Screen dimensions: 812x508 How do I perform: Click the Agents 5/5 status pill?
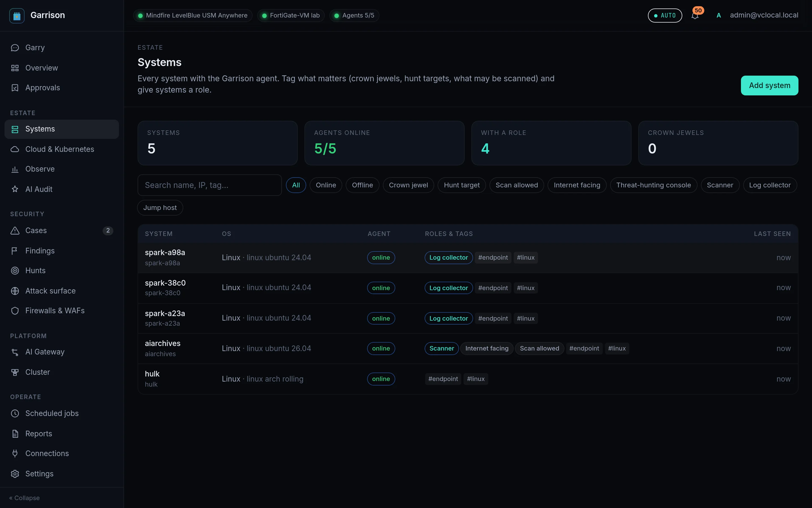(x=354, y=16)
